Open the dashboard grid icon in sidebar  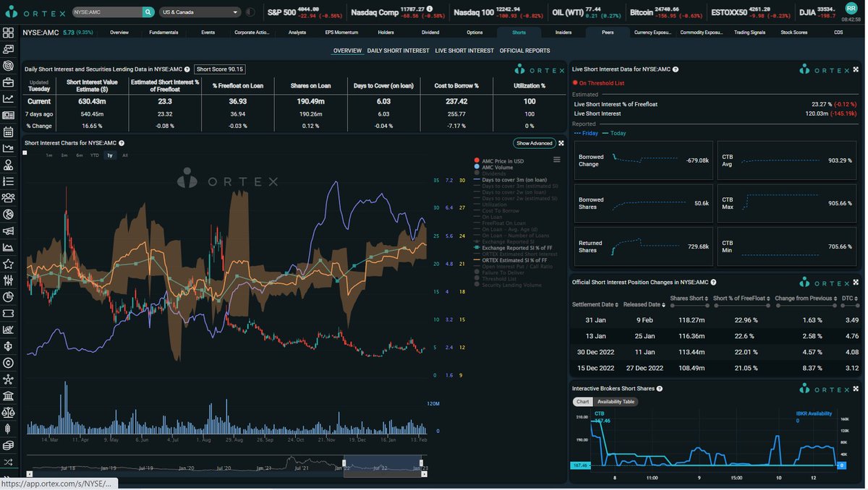8,33
